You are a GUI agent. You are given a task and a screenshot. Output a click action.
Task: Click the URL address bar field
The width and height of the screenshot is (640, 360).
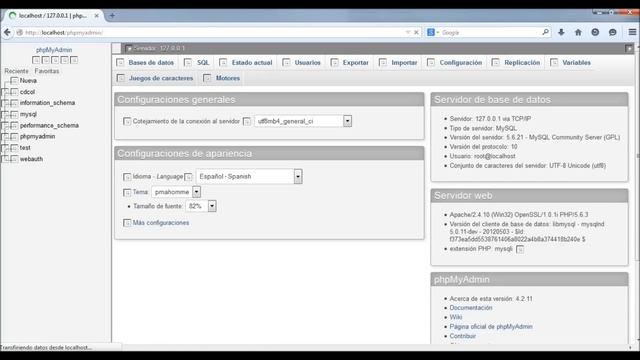[212, 32]
